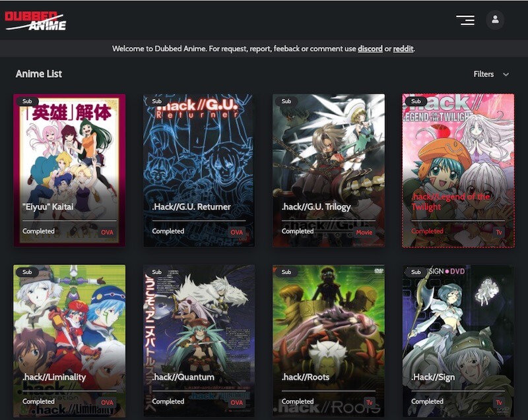Screen dimensions: 528x420
Task: Open the .Hack//G.U. Returner title
Action: (191, 206)
